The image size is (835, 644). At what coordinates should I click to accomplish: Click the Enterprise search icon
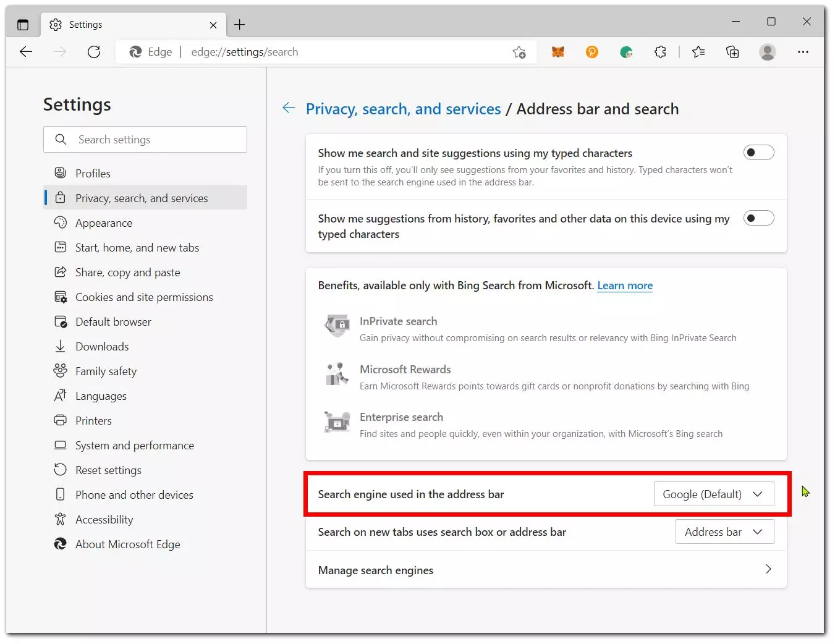pos(337,422)
